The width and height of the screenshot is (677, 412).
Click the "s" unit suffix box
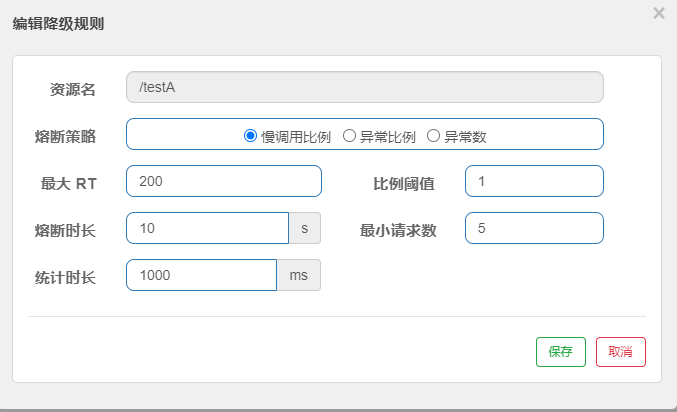(x=305, y=228)
